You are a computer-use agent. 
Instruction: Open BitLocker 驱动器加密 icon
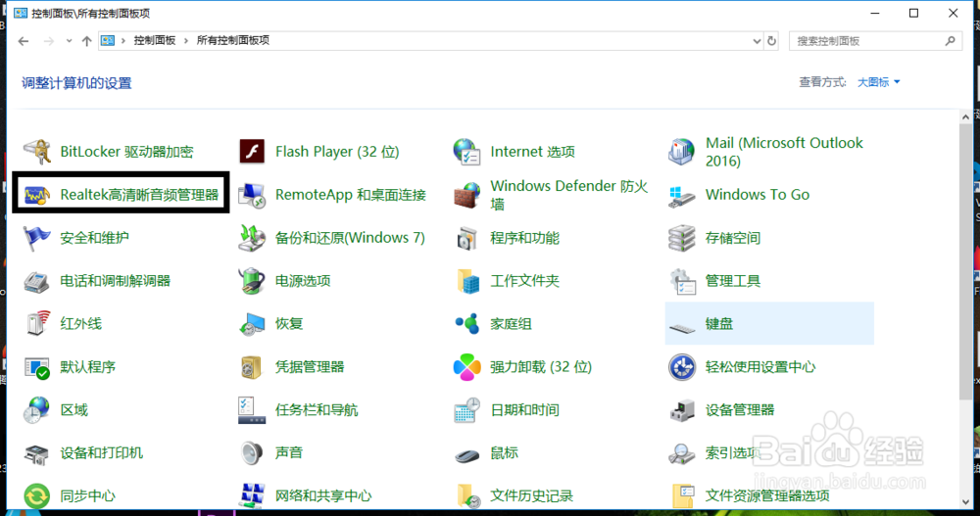[x=37, y=152]
